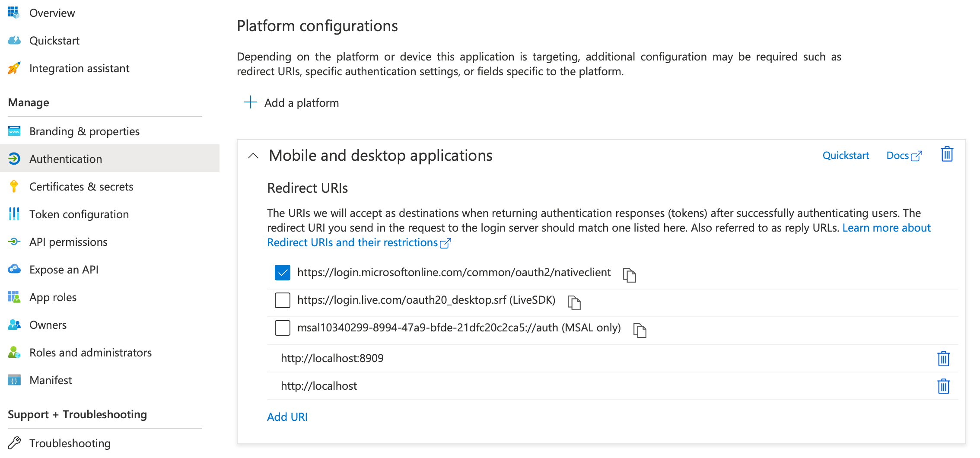Go to API permissions page
The height and width of the screenshot is (458, 980).
tap(68, 242)
